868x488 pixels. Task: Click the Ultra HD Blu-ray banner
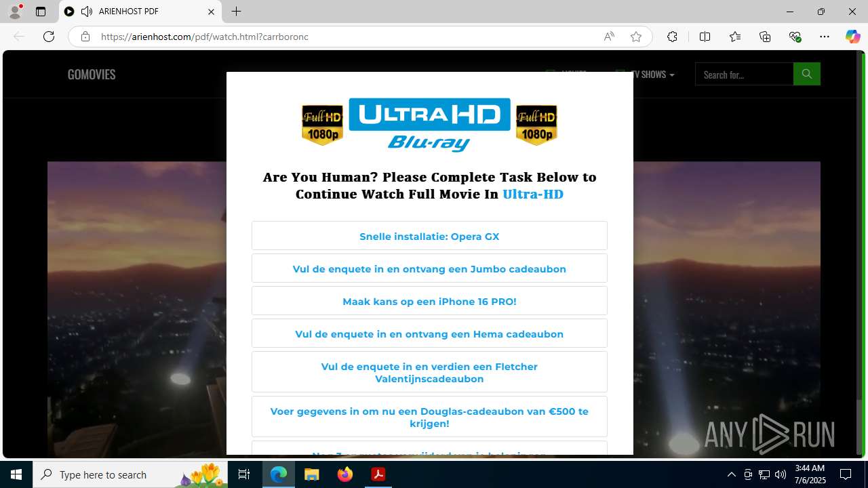click(x=429, y=125)
